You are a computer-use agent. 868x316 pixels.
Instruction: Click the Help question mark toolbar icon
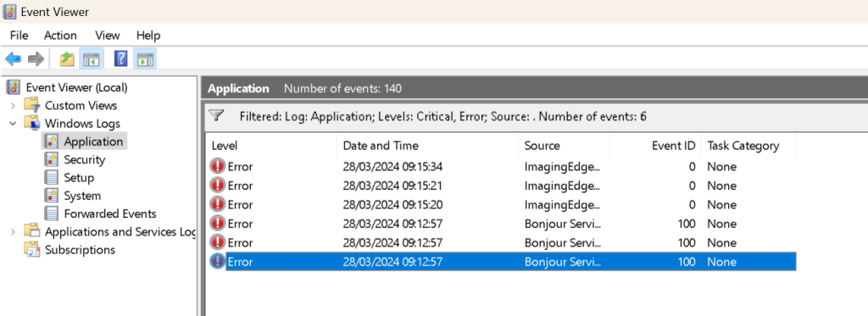pyautogui.click(x=120, y=58)
